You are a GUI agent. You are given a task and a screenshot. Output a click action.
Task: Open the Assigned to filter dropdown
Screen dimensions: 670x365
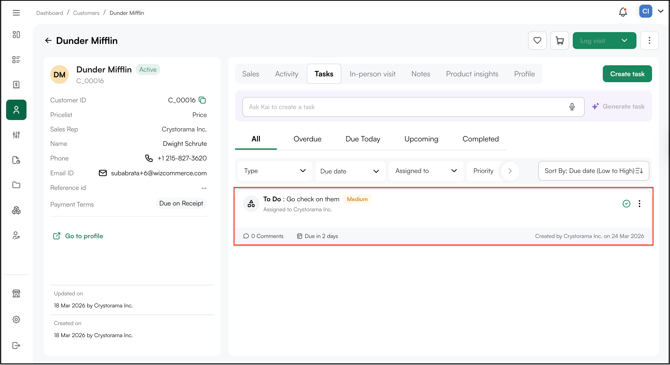(426, 171)
